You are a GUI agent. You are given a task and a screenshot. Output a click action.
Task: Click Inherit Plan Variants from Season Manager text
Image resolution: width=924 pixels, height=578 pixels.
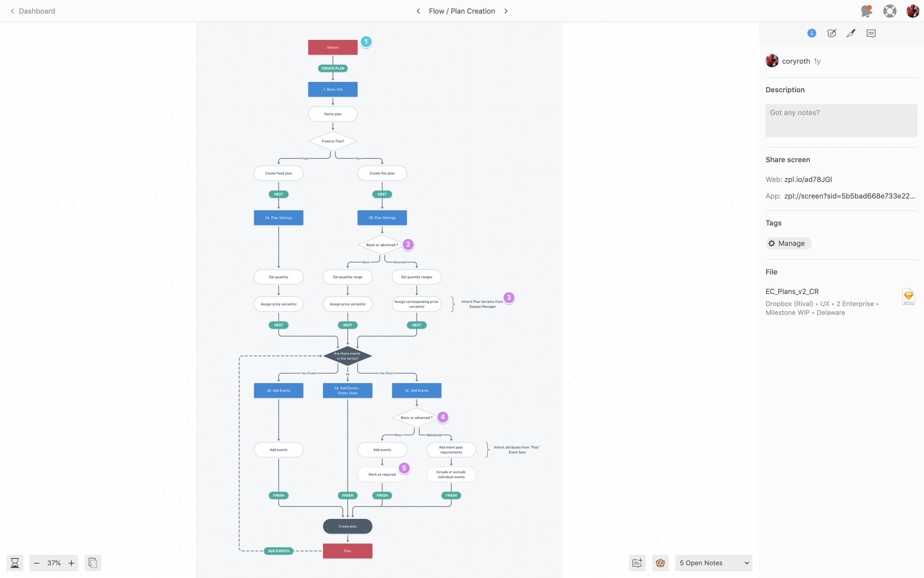(x=482, y=304)
